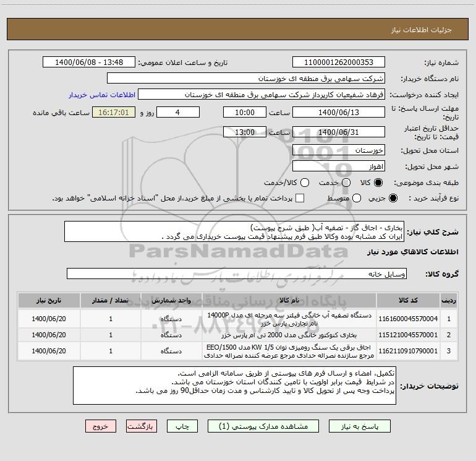Click the remaining days field showing 4

(x=178, y=112)
